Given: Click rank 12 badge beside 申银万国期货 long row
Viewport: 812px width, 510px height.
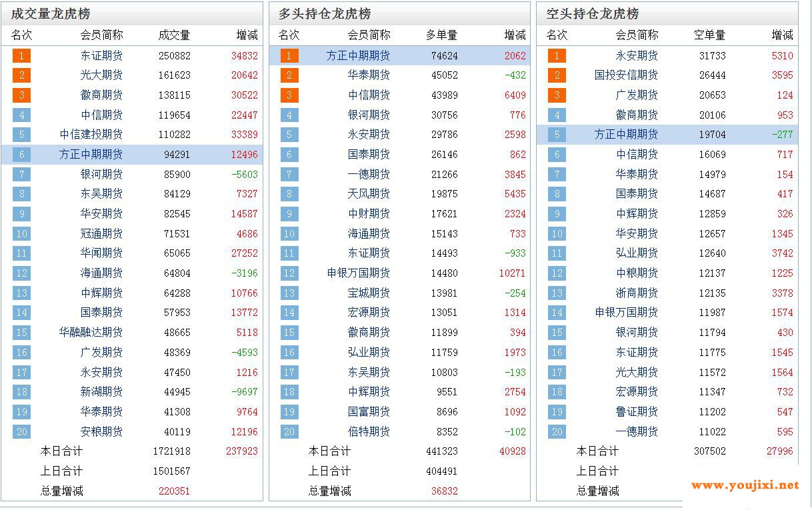Looking at the screenshot, I should click(x=289, y=273).
